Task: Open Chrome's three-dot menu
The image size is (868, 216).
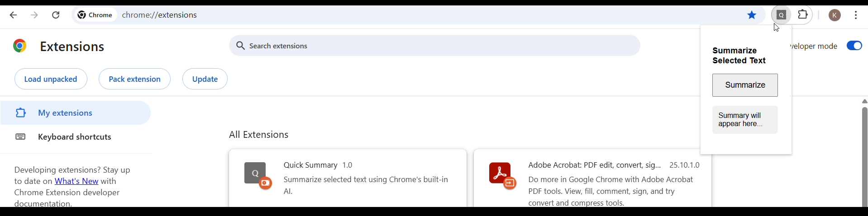Action: click(x=856, y=15)
